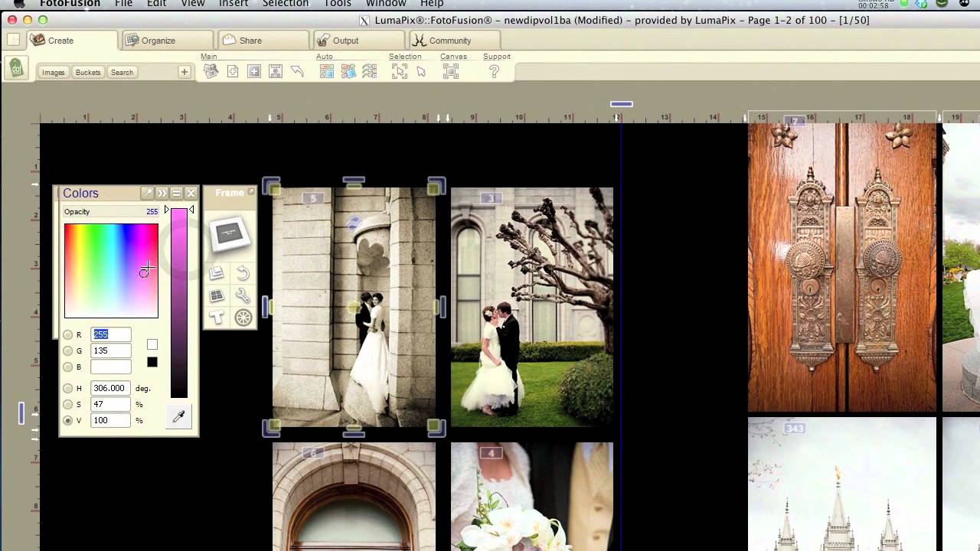This screenshot has height=551, width=980.
Task: Click the plus button beside Search
Action: (184, 72)
